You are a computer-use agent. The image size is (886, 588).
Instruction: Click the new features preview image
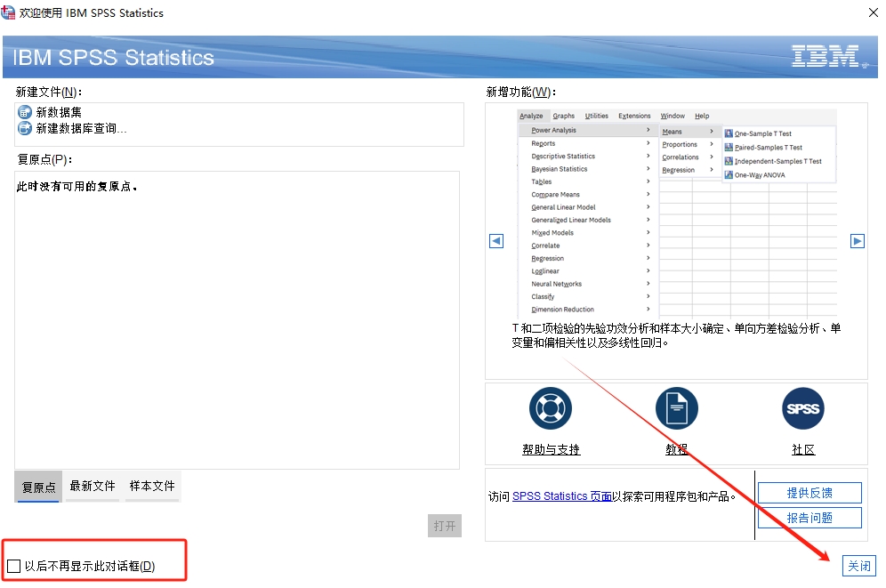[677, 213]
